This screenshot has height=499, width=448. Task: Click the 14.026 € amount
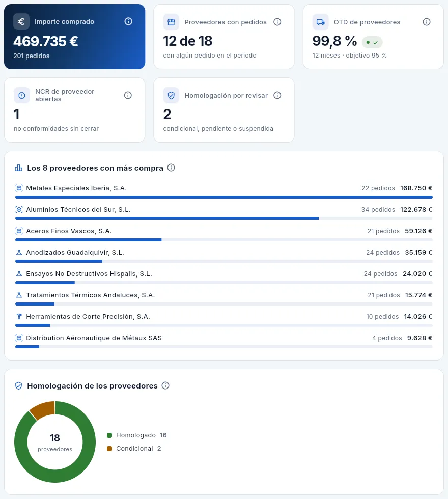tap(418, 316)
